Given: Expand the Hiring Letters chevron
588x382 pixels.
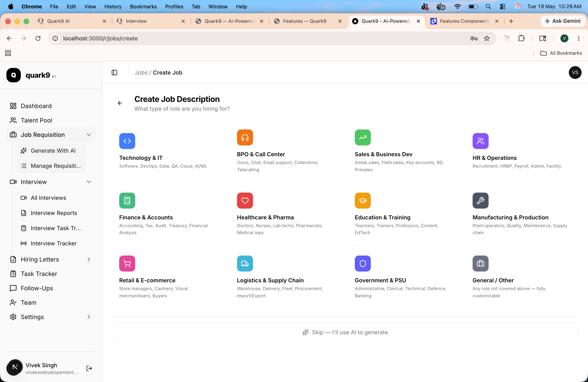Looking at the screenshot, I should click(89, 259).
